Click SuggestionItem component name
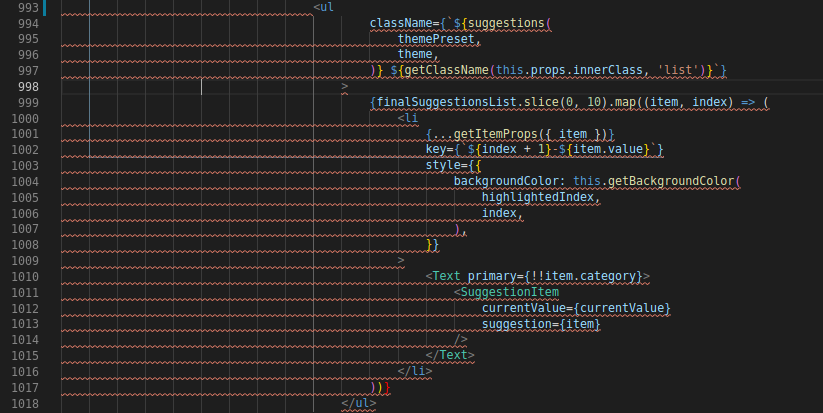Viewport: 823px width, 413px height. pyautogui.click(x=510, y=292)
